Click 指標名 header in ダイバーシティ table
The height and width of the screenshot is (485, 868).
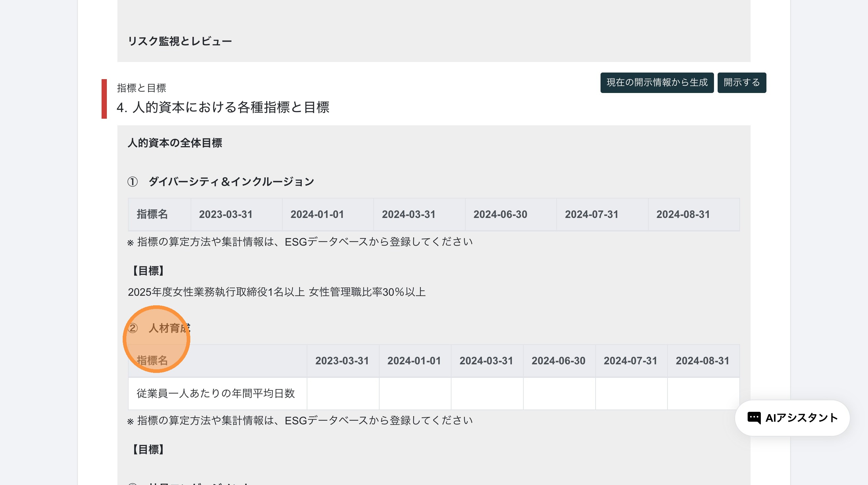(x=152, y=214)
